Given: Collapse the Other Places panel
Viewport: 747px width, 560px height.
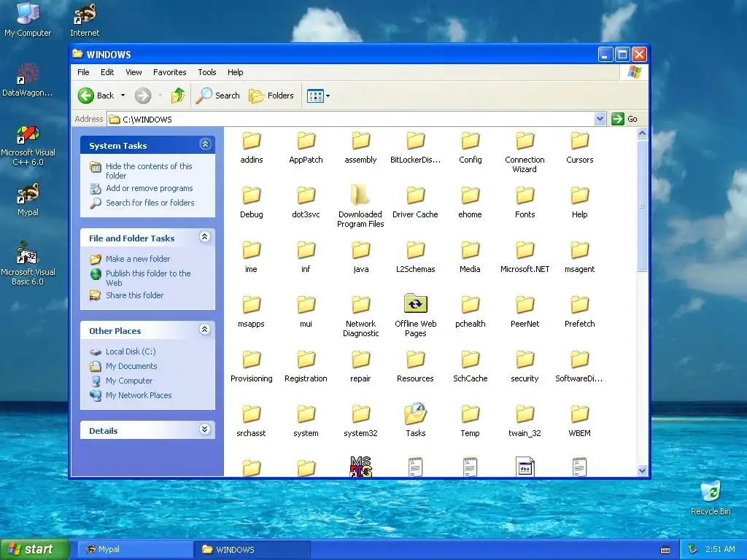Looking at the screenshot, I should click(x=205, y=330).
